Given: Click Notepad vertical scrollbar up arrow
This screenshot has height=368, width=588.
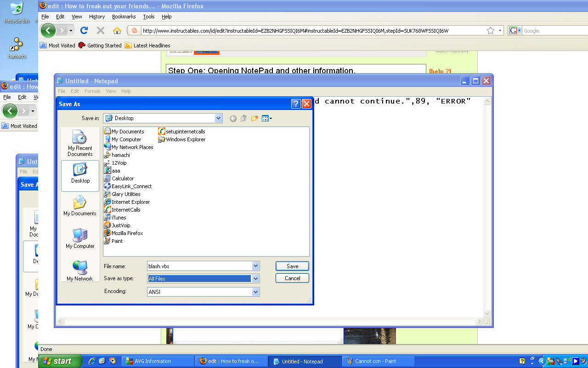Looking at the screenshot, I should click(x=487, y=101).
